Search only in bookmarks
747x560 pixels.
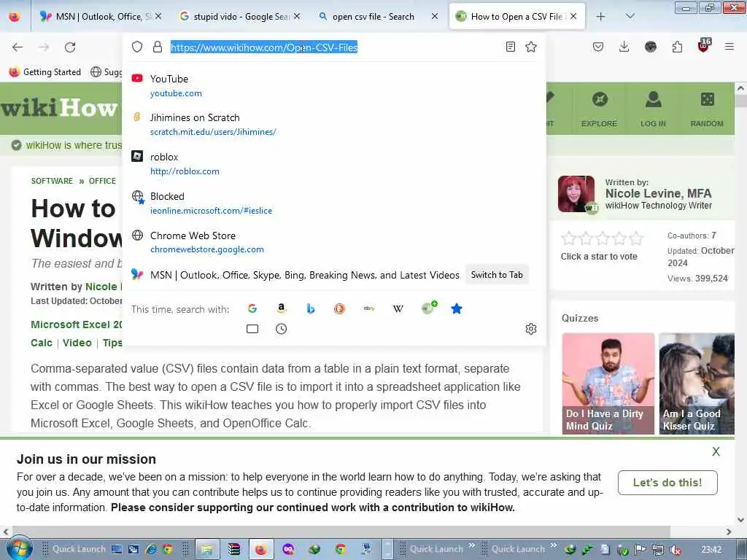point(457,308)
